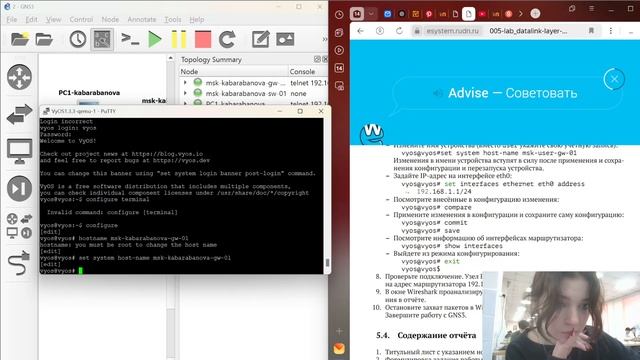Suspend all nodes yellow pause button
Screen dimensions: 640x360
pyautogui.click(x=179, y=40)
